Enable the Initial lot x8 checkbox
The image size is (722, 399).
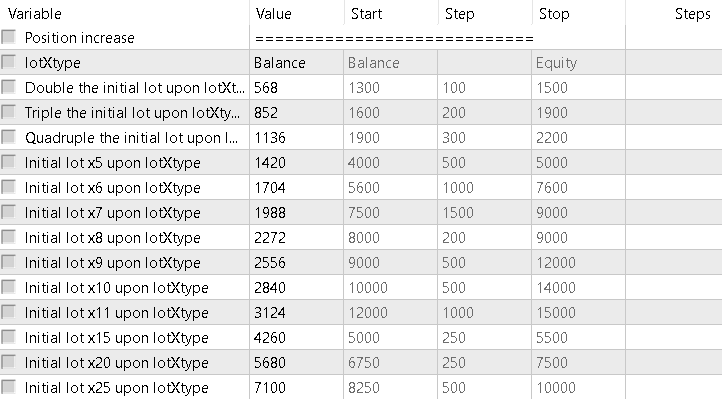9,237
